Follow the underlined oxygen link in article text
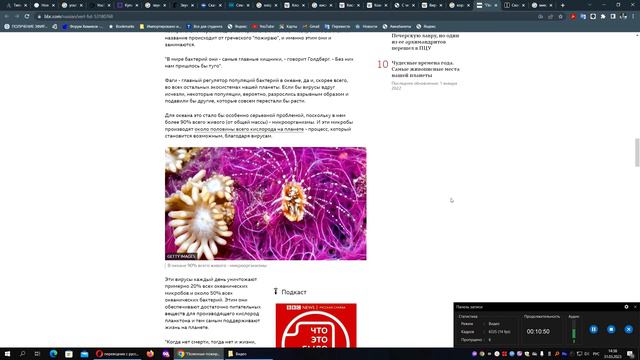Image resolution: width=640 pixels, height=360 pixels. [249, 129]
